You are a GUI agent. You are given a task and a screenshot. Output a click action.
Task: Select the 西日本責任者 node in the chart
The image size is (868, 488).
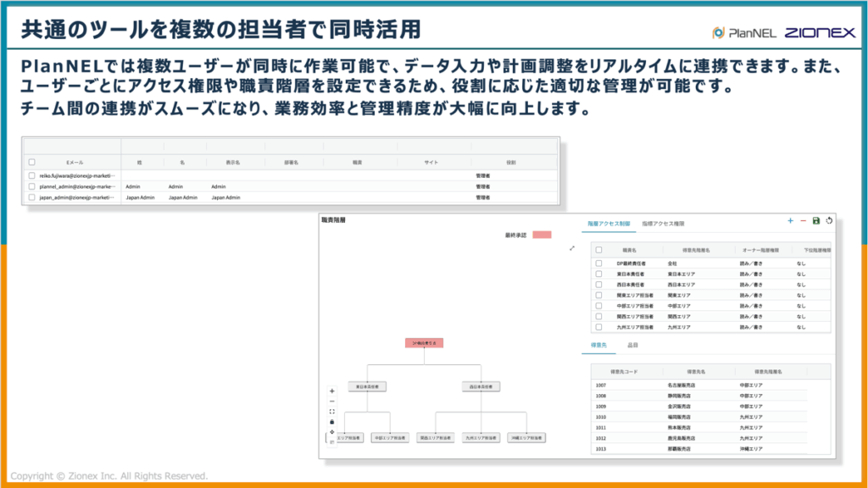pos(481,386)
